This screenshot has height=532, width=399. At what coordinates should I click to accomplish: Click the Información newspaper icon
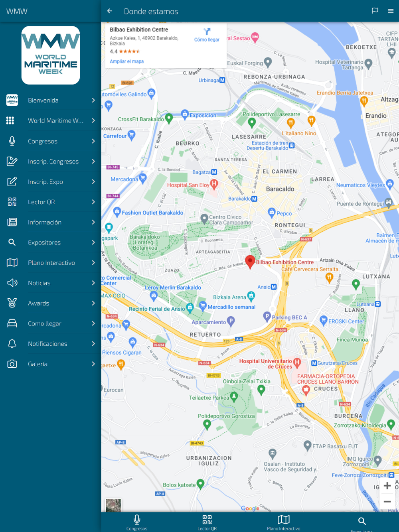[12, 222]
